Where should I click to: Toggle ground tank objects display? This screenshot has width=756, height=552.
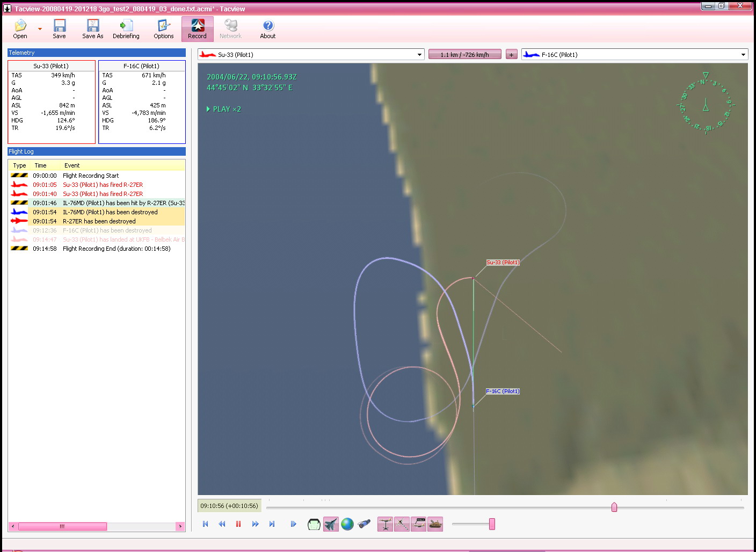click(435, 524)
